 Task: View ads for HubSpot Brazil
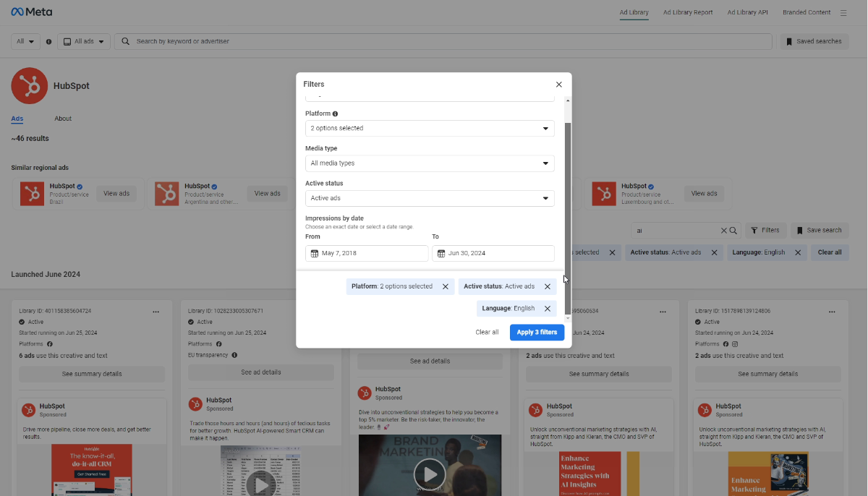116,193
